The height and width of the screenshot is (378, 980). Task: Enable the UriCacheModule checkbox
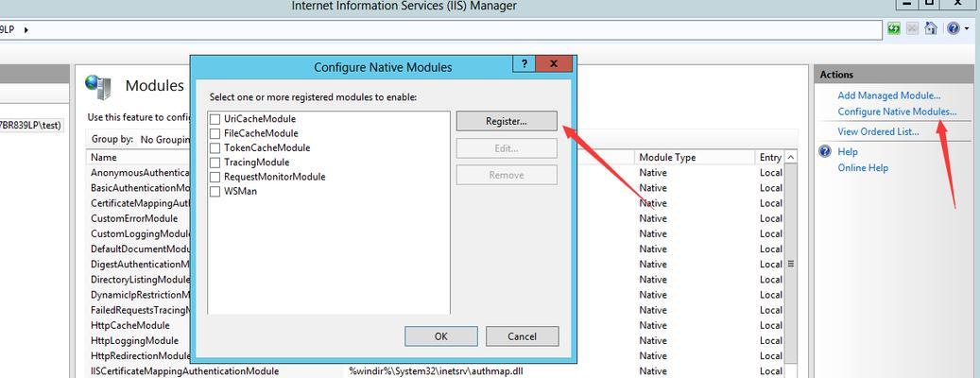[215, 119]
